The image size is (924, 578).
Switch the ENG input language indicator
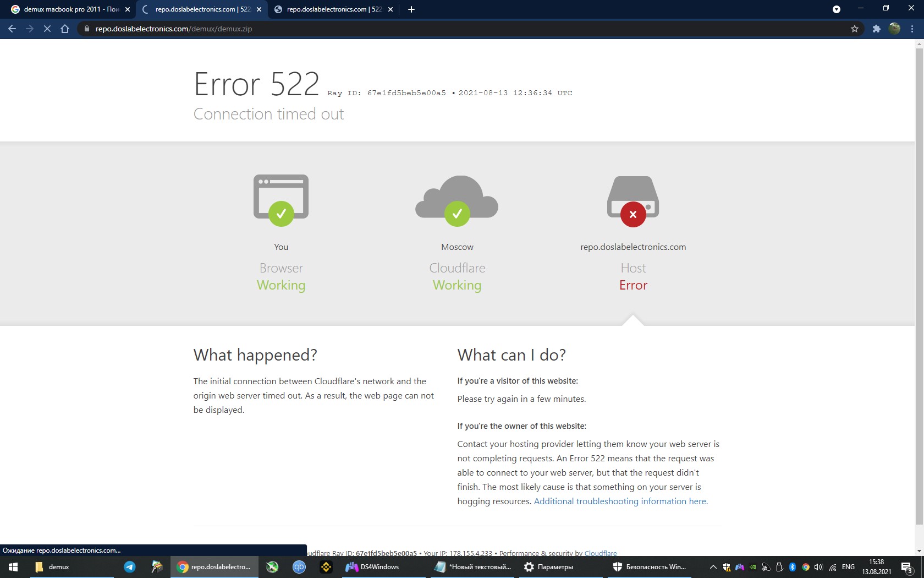849,567
